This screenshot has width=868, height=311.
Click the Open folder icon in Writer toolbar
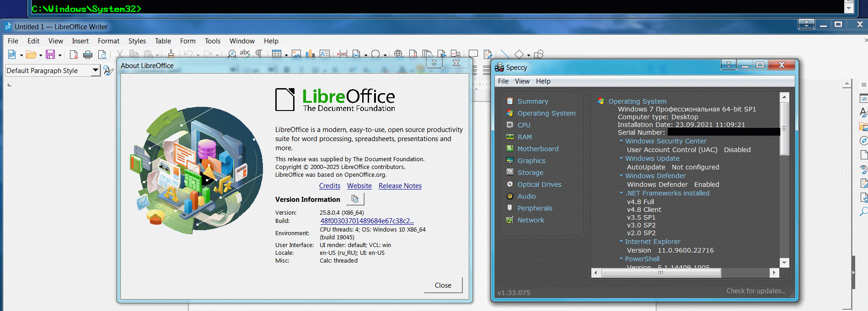point(31,55)
